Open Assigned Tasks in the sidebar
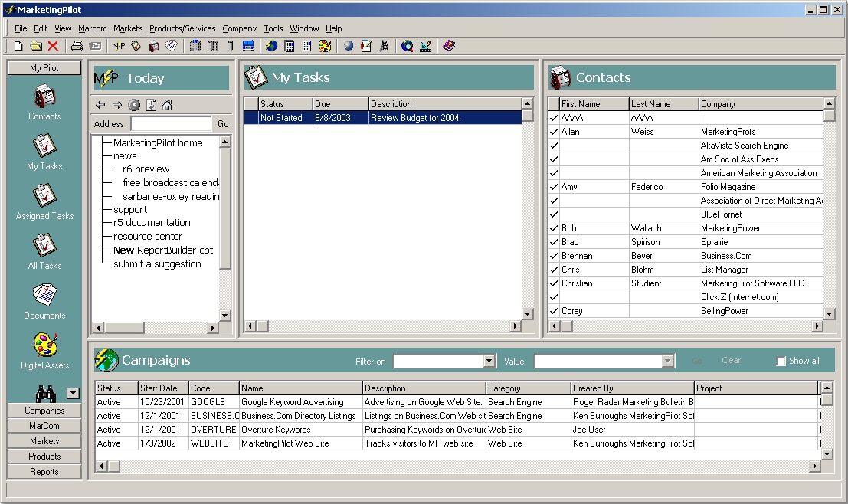Viewport: 848px width, 504px height. tap(44, 197)
